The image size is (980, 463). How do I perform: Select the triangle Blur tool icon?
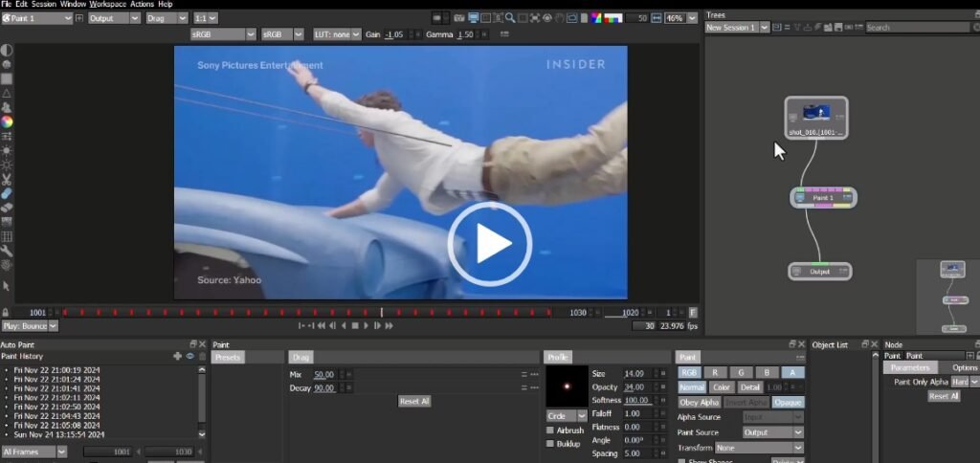tap(7, 93)
